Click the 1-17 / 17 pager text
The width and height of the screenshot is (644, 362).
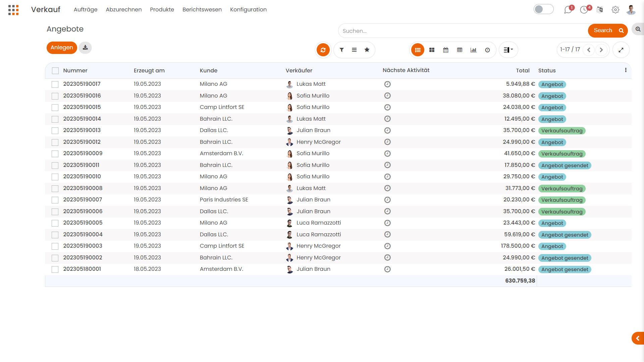point(570,50)
